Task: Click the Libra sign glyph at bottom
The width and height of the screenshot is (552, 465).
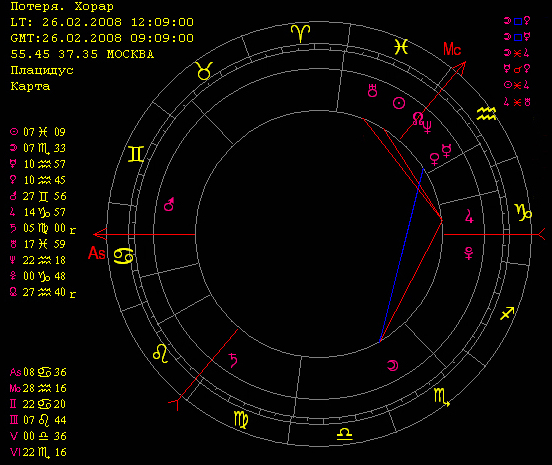Action: [x=344, y=434]
